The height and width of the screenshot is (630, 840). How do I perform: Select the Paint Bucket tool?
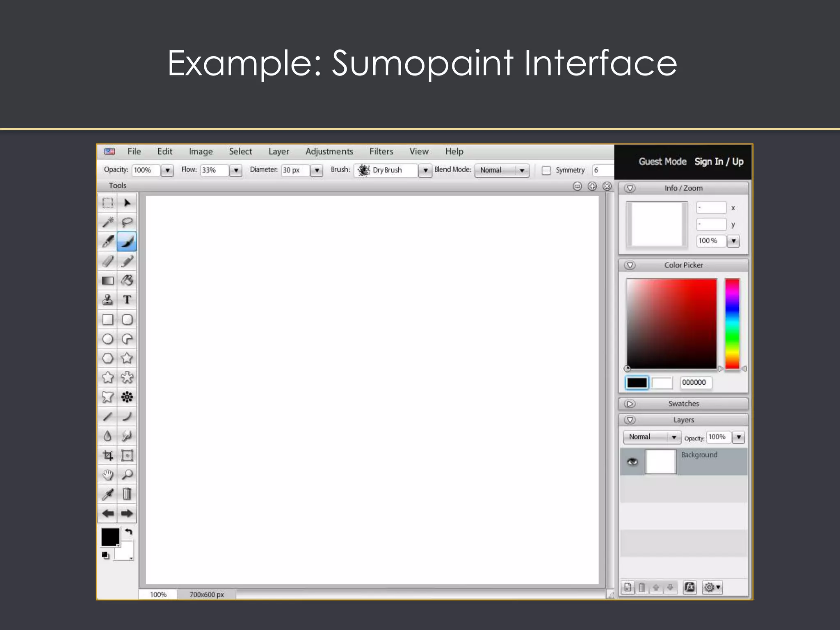[127, 281]
